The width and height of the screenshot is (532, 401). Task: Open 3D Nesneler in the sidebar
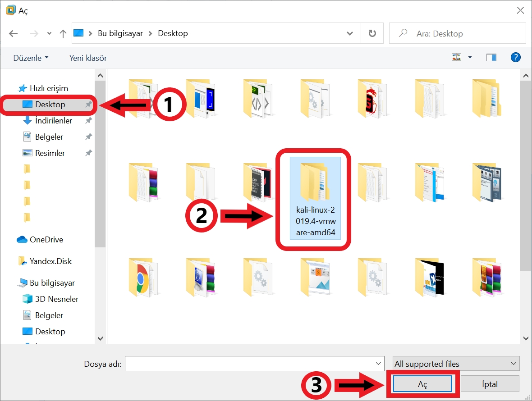[50, 299]
